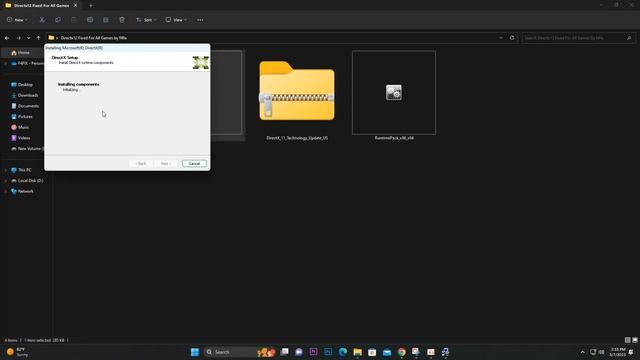
Task: Expand the Network tree node
Action: click(x=6, y=191)
